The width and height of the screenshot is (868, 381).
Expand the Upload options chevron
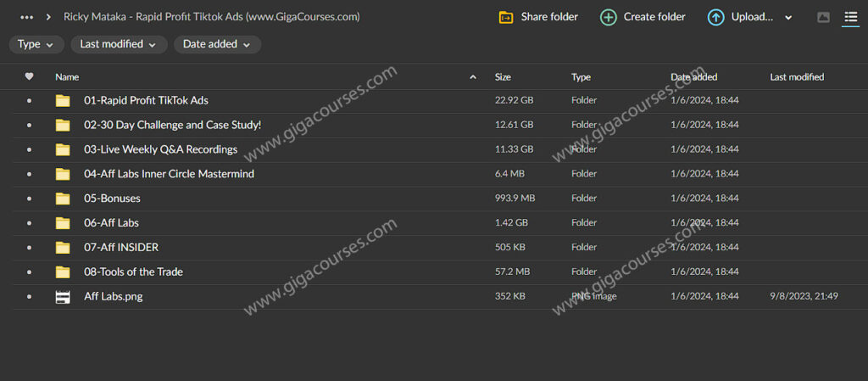click(788, 18)
